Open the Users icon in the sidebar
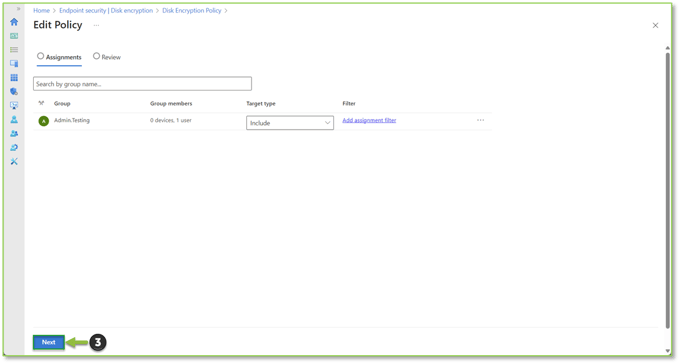This screenshot has width=680, height=364. pyautogui.click(x=14, y=119)
